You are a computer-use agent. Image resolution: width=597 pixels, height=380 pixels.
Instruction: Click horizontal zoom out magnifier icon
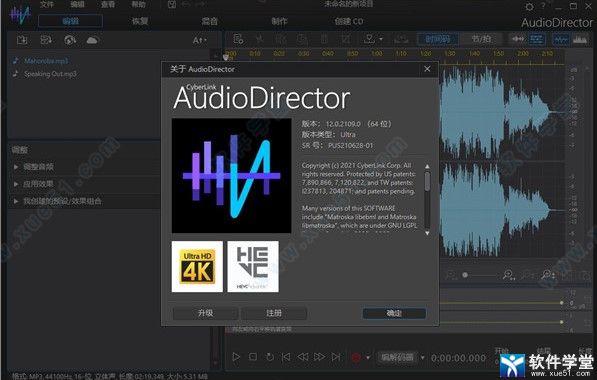tap(452, 275)
